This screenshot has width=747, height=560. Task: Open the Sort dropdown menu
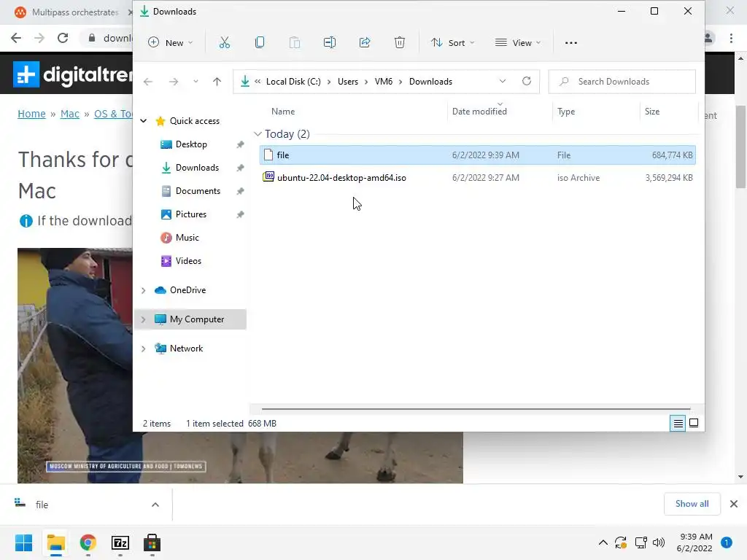click(x=452, y=43)
